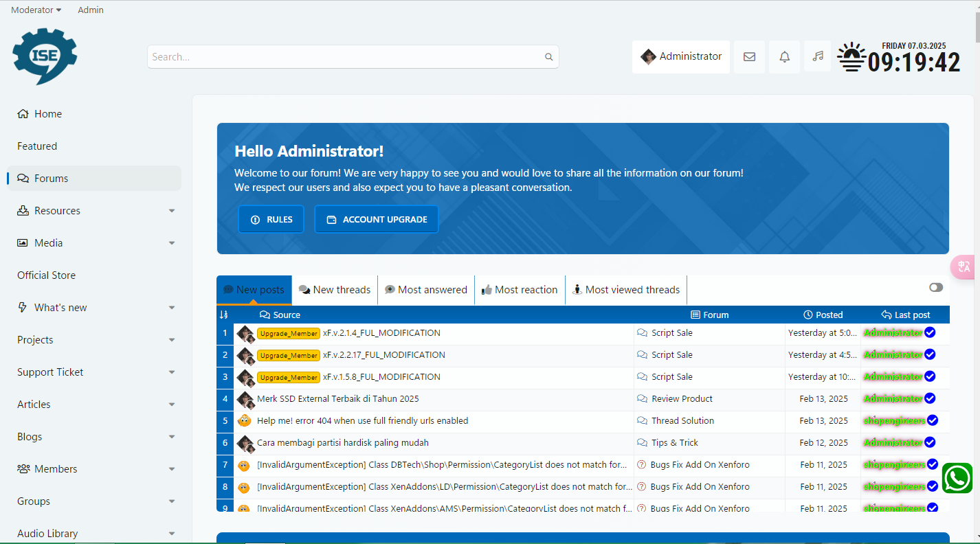Expand the Audio Library menu arrow
This screenshot has height=544, width=980.
tap(172, 534)
